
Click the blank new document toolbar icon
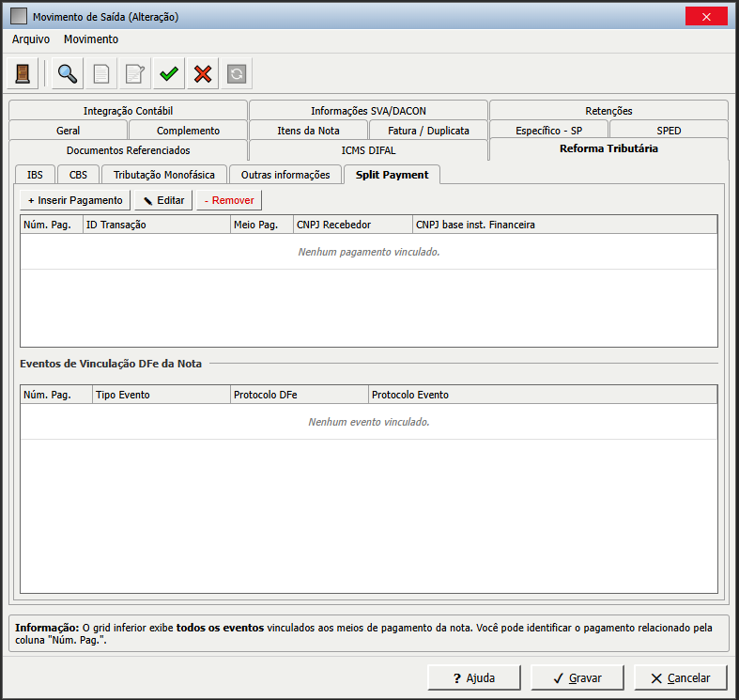coord(101,73)
